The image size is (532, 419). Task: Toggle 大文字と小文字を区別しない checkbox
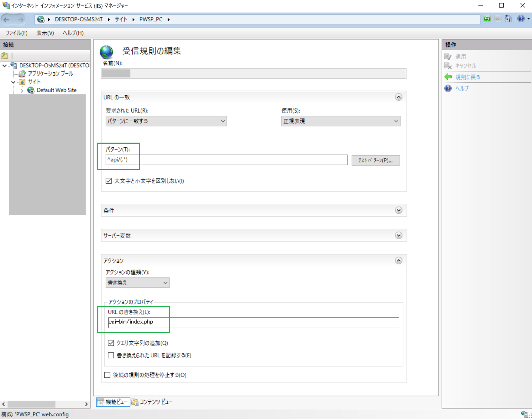(109, 181)
